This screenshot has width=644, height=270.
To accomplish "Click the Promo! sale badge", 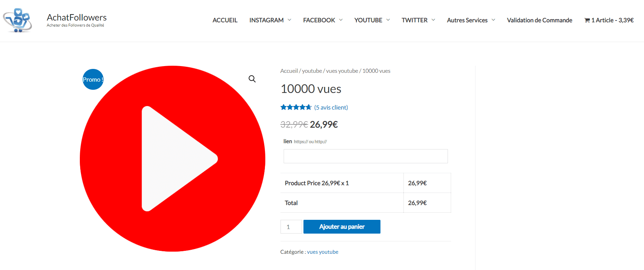I will click(x=93, y=79).
